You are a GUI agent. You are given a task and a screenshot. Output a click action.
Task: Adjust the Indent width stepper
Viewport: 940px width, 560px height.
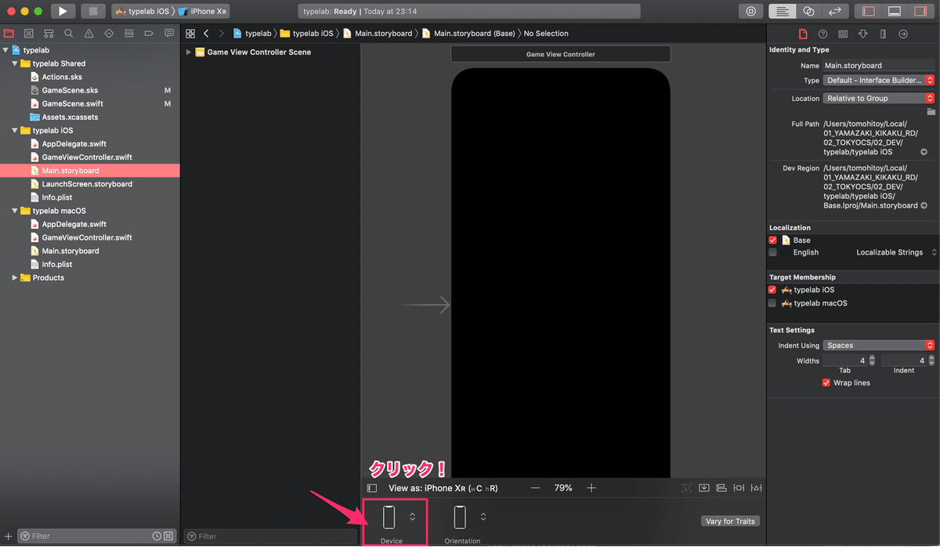(931, 361)
